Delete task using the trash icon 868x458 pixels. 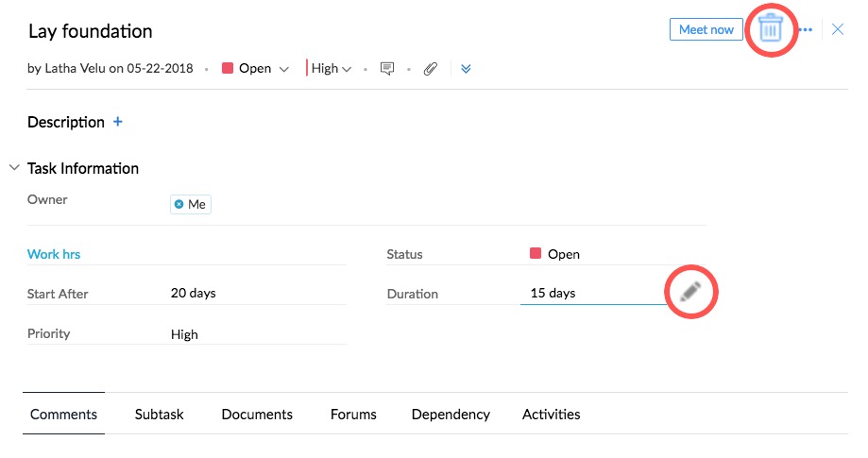(770, 28)
